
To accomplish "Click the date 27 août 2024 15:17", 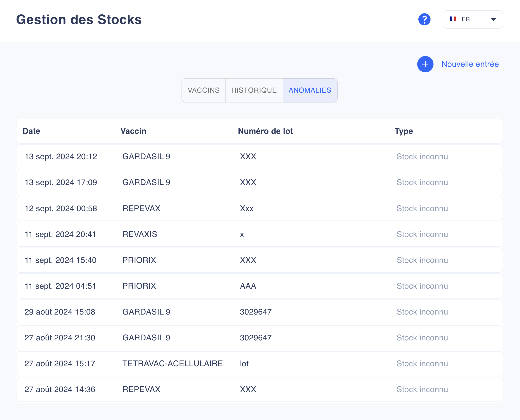I will coord(60,364).
